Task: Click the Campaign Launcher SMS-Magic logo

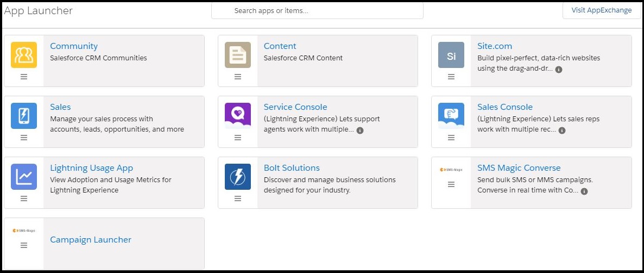Action: 24,230
